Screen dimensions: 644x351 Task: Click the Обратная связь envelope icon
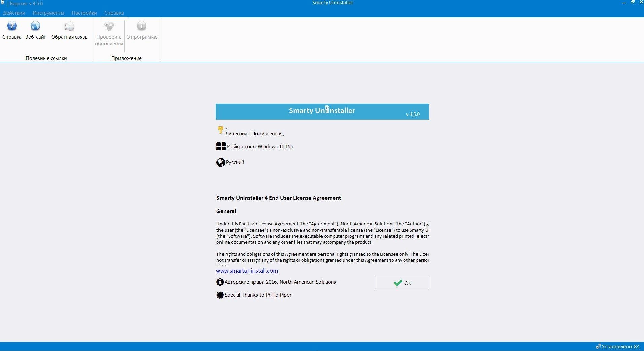(69, 26)
